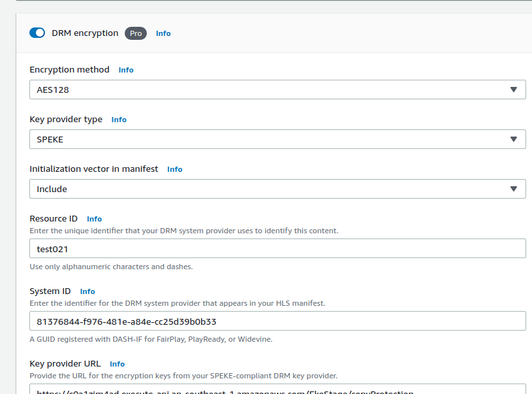Open Info link beside DRM encryption

click(x=163, y=33)
